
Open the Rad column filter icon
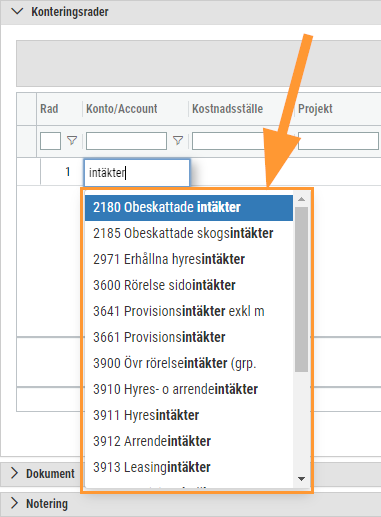(72, 141)
